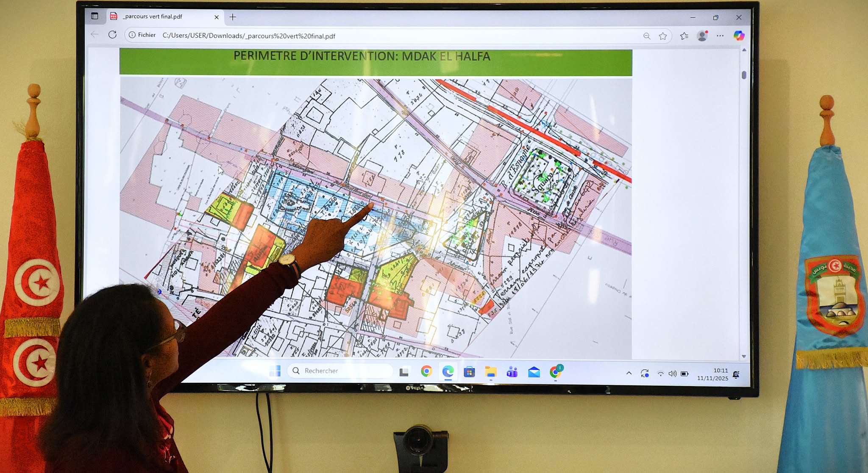Open the favorites list icon
This screenshot has height=473, width=868.
[684, 36]
